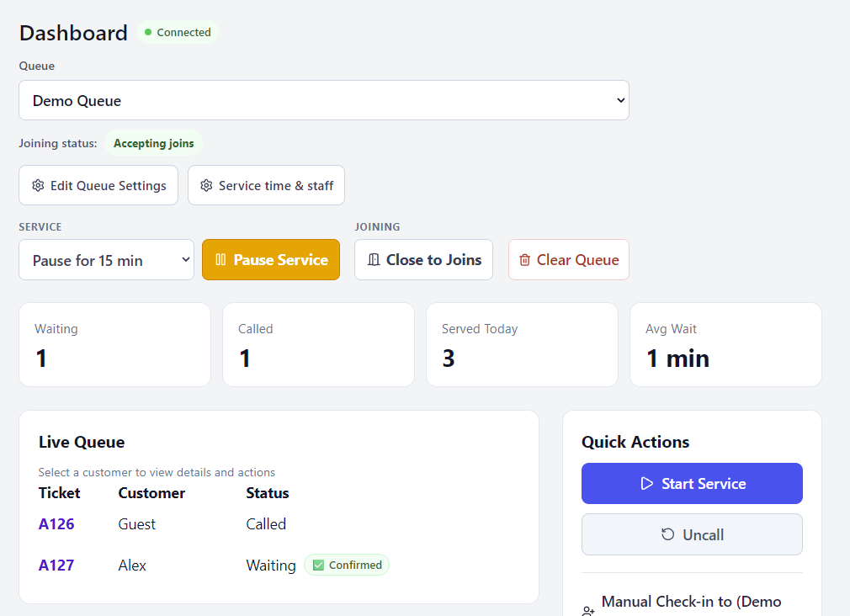
Task: Click the Manual Check-in heading
Action: click(x=691, y=602)
